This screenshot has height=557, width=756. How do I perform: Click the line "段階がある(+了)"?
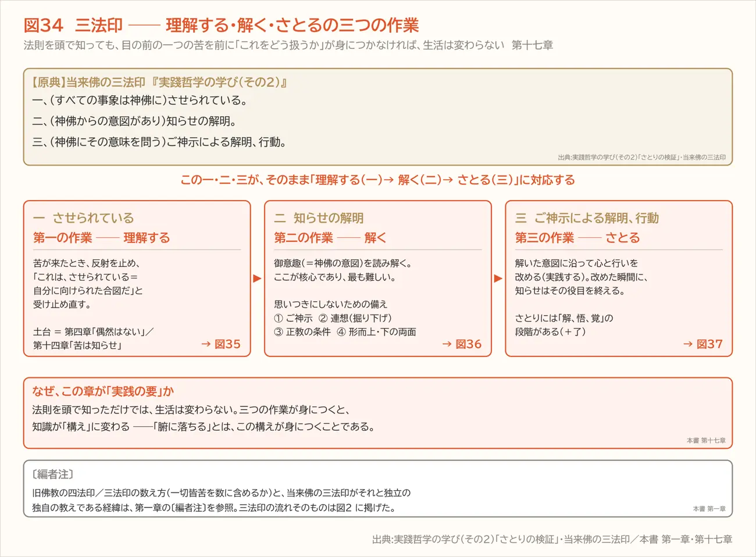(x=551, y=331)
